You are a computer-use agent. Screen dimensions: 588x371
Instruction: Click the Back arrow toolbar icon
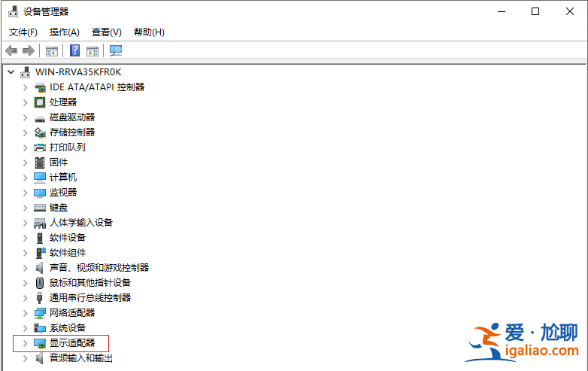pos(11,50)
